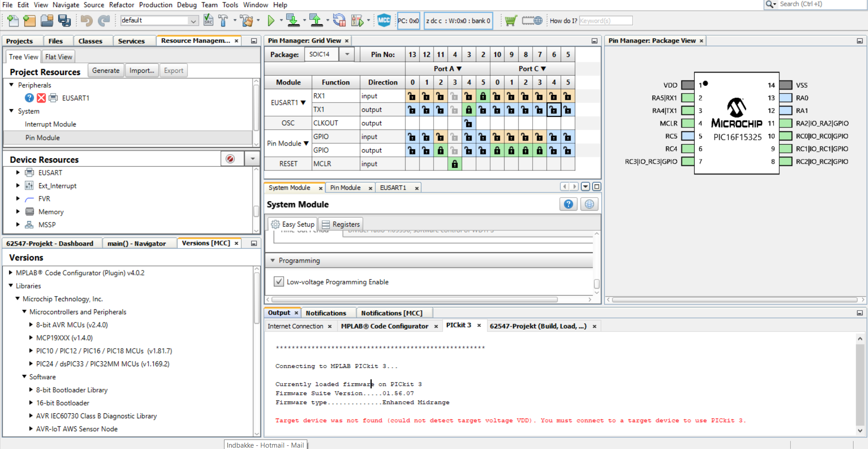Click System Module horizontal scrollbar
The width and height of the screenshot is (868, 449).
pos(415,299)
